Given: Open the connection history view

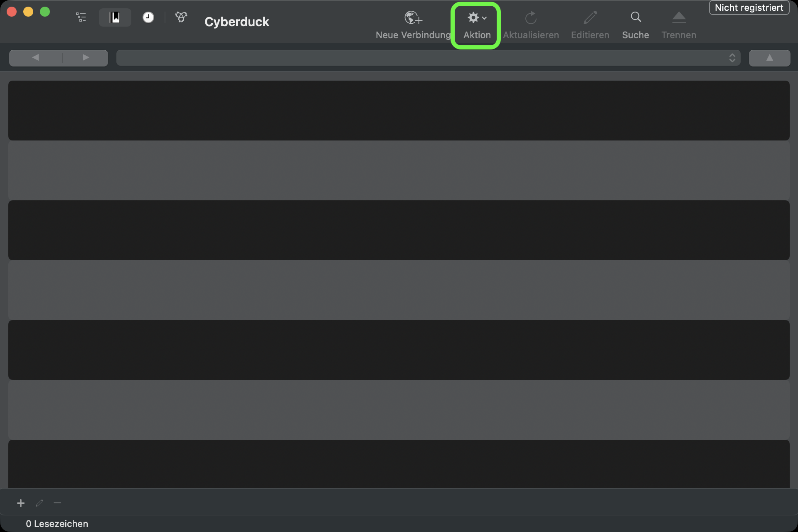Looking at the screenshot, I should 148,17.
